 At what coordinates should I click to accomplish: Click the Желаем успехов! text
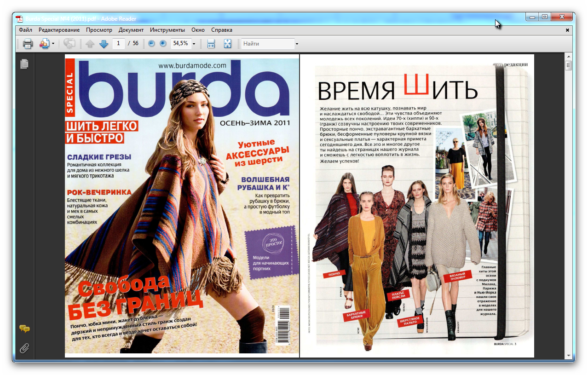pyautogui.click(x=339, y=162)
